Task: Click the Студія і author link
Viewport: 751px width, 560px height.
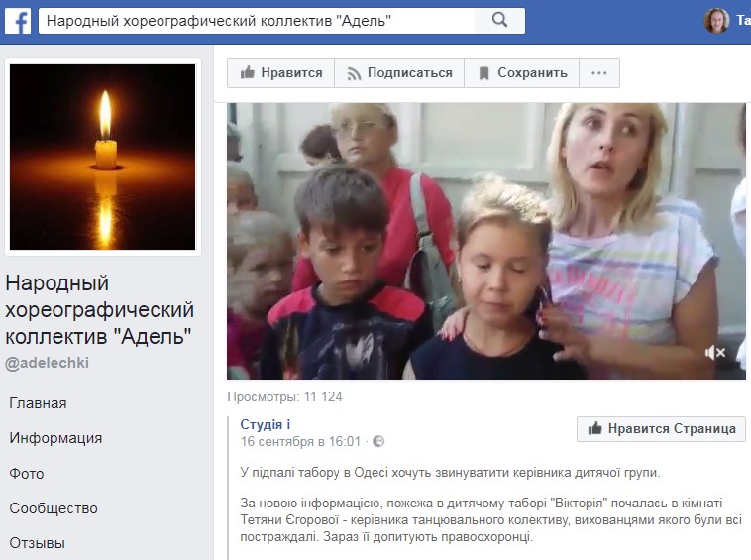Action: pos(266,424)
